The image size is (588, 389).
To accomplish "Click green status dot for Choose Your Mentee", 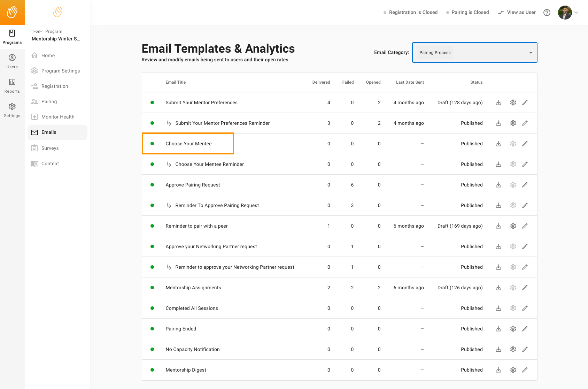I will [x=152, y=144].
